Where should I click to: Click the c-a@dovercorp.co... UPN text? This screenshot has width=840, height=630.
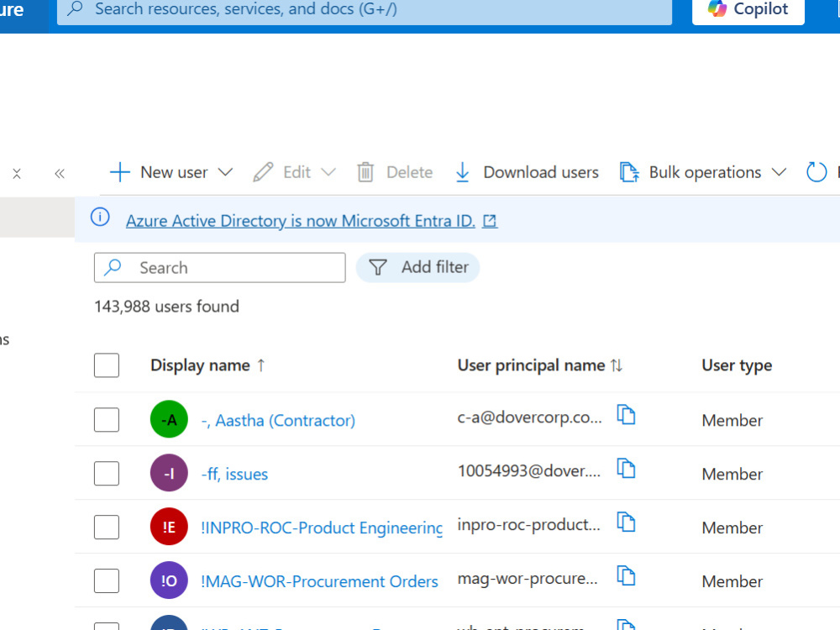[x=530, y=417]
